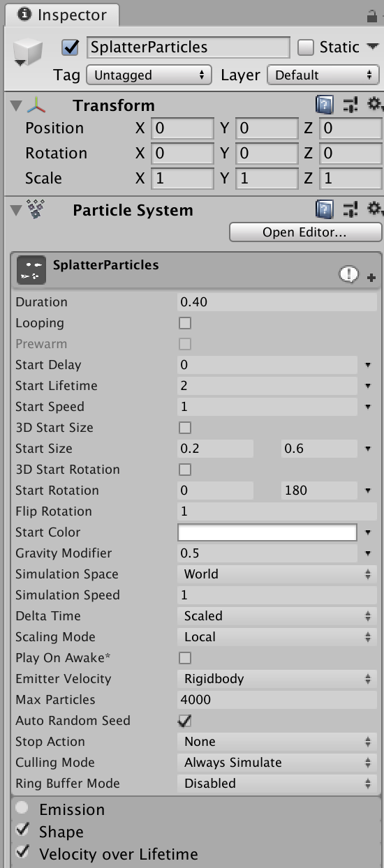The image size is (384, 868).
Task: Click the plus icon in SplatterParticles header
Action: (x=371, y=278)
